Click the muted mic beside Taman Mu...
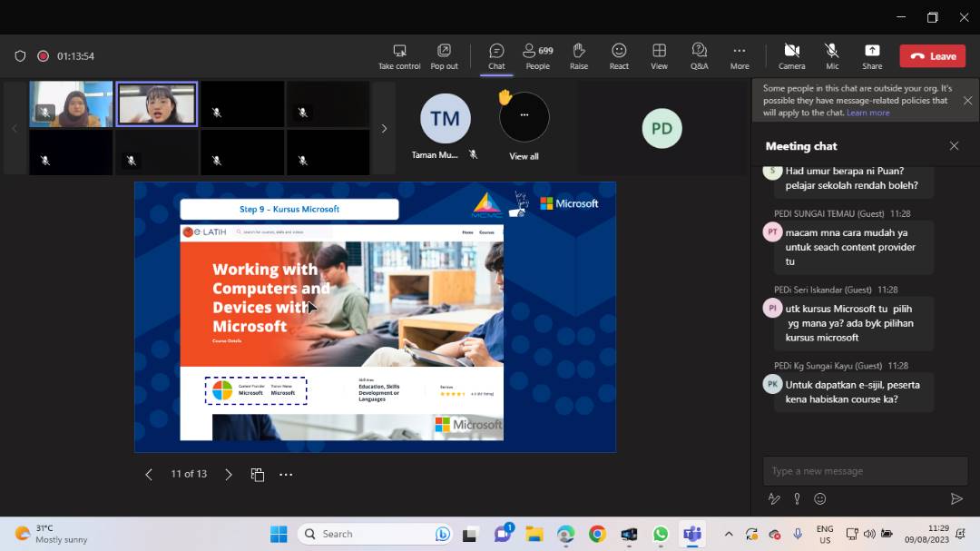Viewport: 980px width, 551px height. [473, 154]
